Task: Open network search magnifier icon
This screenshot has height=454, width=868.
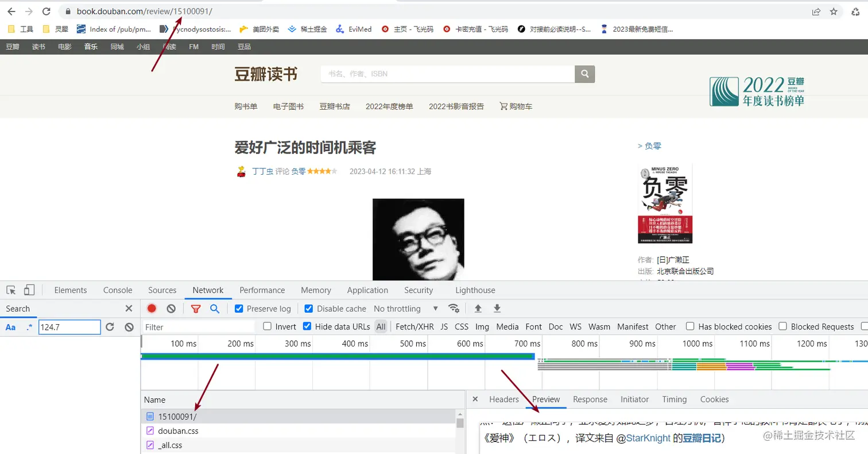Action: click(215, 309)
